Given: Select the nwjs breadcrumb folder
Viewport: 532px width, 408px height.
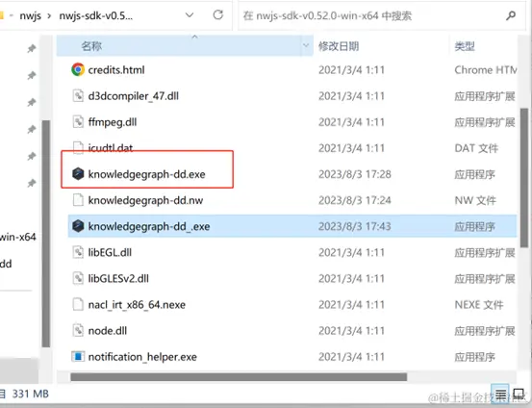Looking at the screenshot, I should (x=30, y=15).
